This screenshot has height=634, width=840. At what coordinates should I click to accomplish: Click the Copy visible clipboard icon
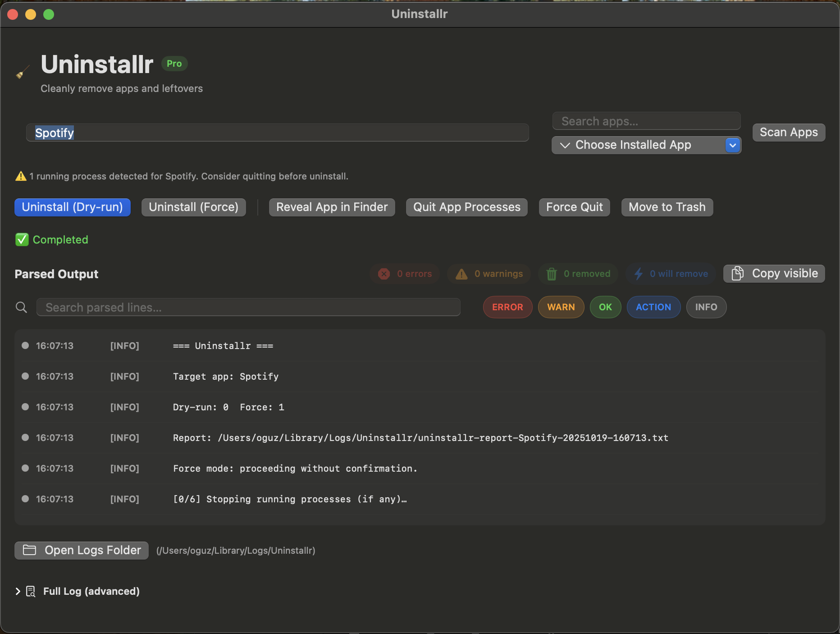pyautogui.click(x=738, y=273)
